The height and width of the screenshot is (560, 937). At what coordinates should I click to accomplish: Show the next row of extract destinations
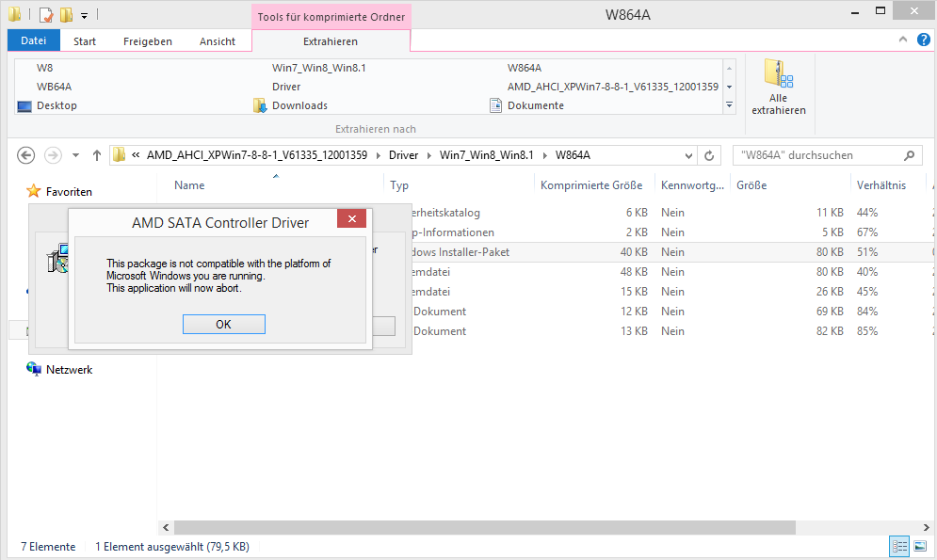coord(729,87)
